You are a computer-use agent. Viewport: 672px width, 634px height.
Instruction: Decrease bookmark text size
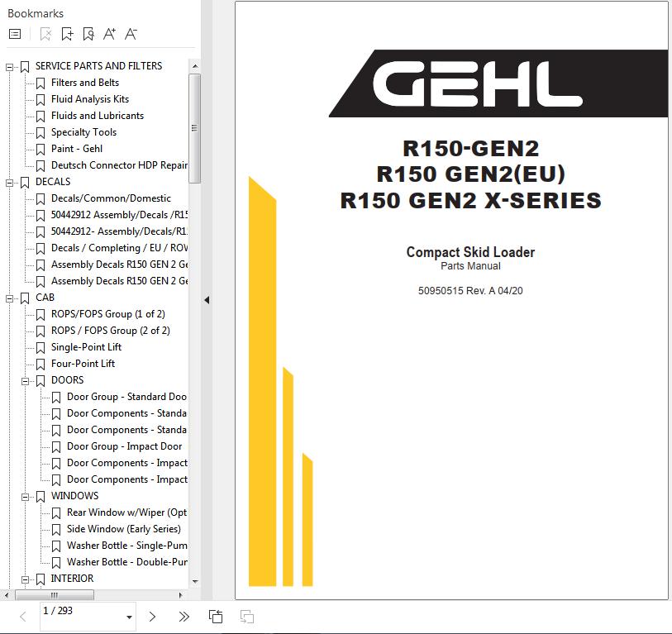(x=131, y=34)
